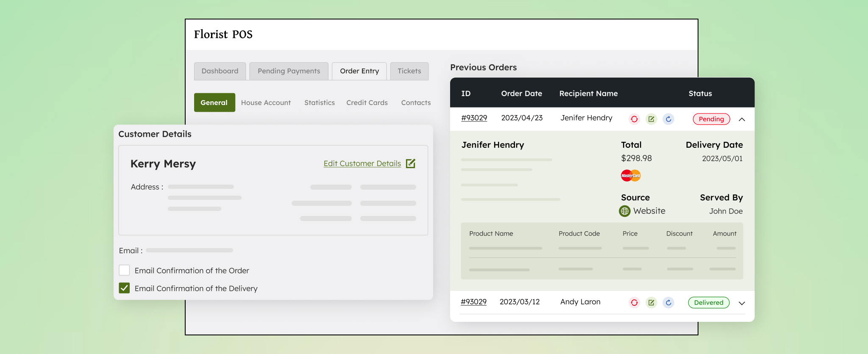Enable Email Confirmation of the Order checkbox
The width and height of the screenshot is (868, 354).
[124, 270]
